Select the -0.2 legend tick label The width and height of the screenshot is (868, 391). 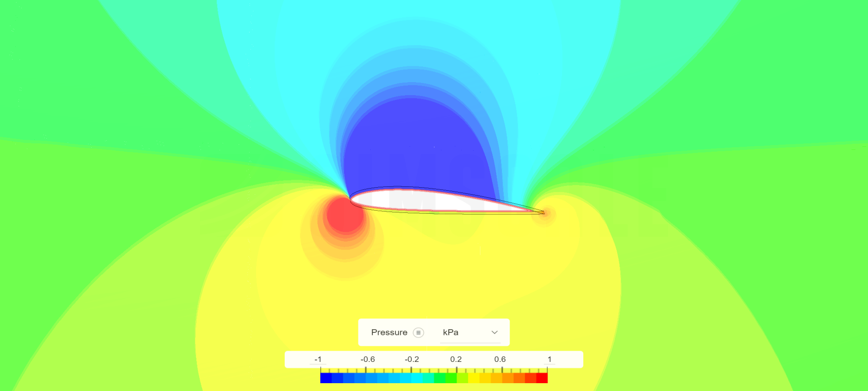click(x=412, y=359)
